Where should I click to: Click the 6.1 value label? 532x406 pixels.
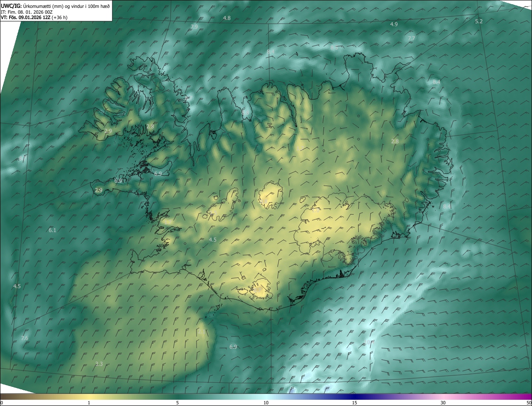click(x=52, y=230)
